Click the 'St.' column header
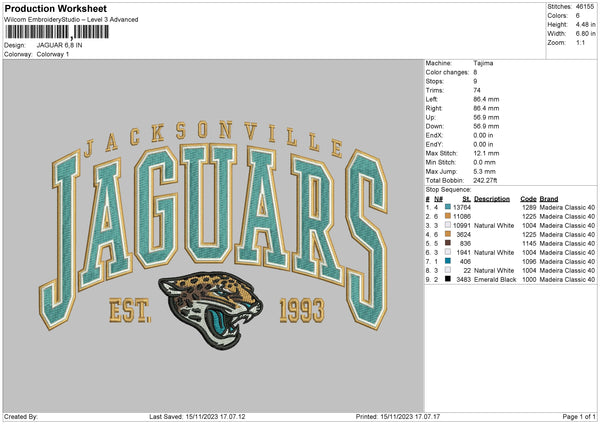 (x=466, y=199)
